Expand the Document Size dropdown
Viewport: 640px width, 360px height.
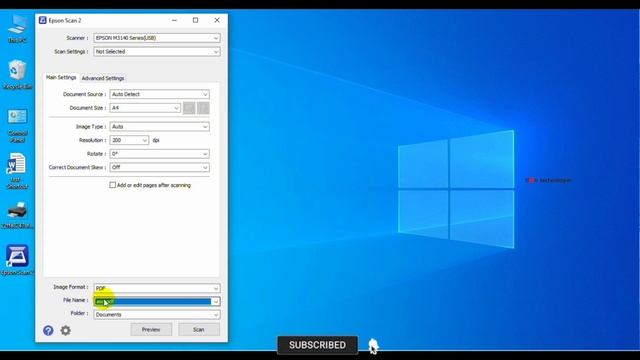tap(145, 108)
